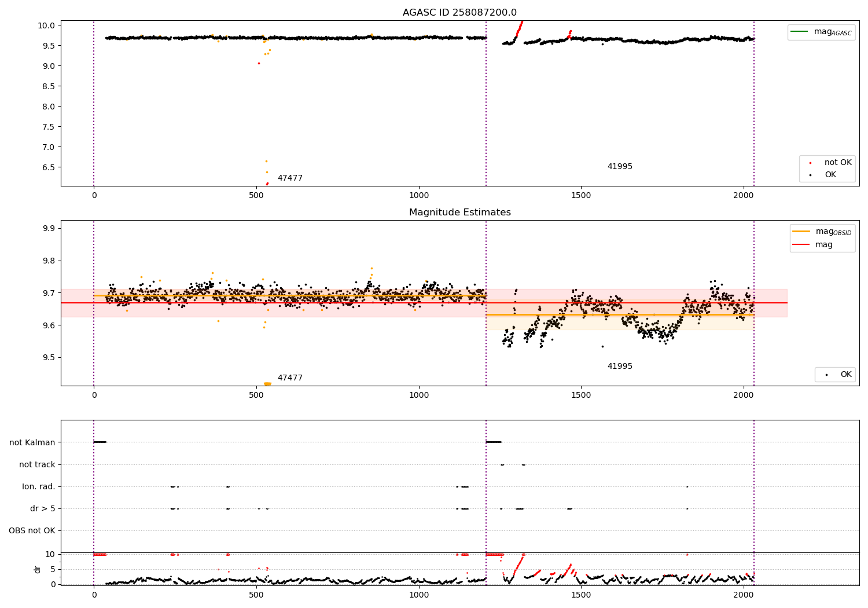Click the "47477" annotation in the Magnitude Estimates panel
868x608 pixels.
coord(290,378)
